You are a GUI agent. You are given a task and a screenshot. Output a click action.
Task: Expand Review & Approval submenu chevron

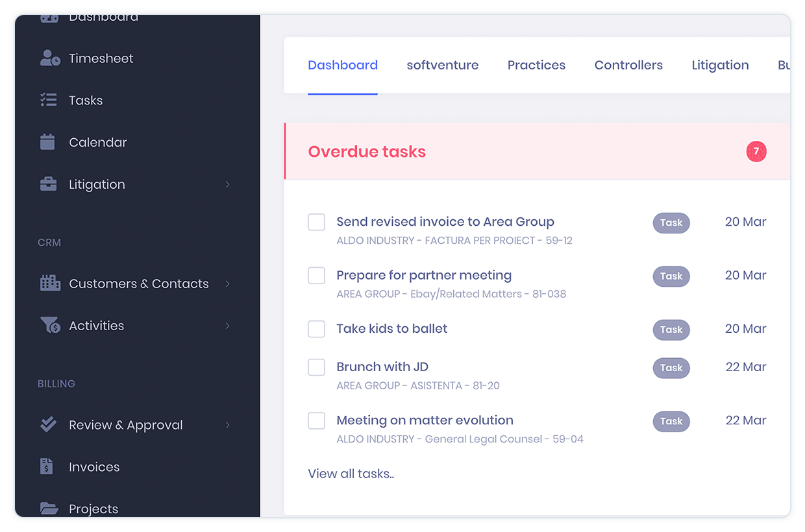(227, 425)
